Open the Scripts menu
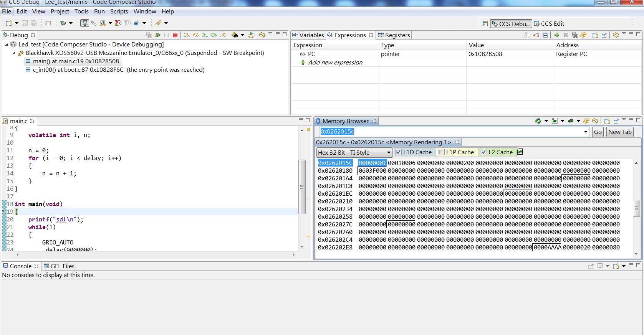 (x=119, y=11)
